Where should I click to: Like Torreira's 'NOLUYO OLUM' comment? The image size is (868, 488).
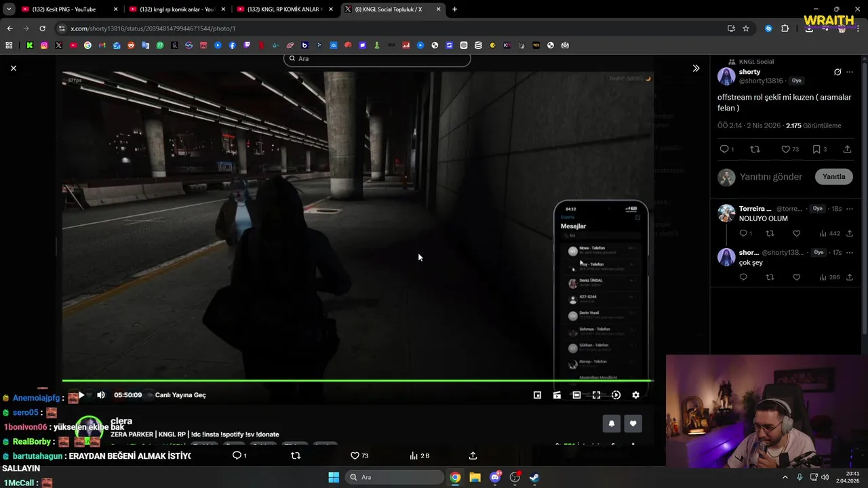coord(796,233)
